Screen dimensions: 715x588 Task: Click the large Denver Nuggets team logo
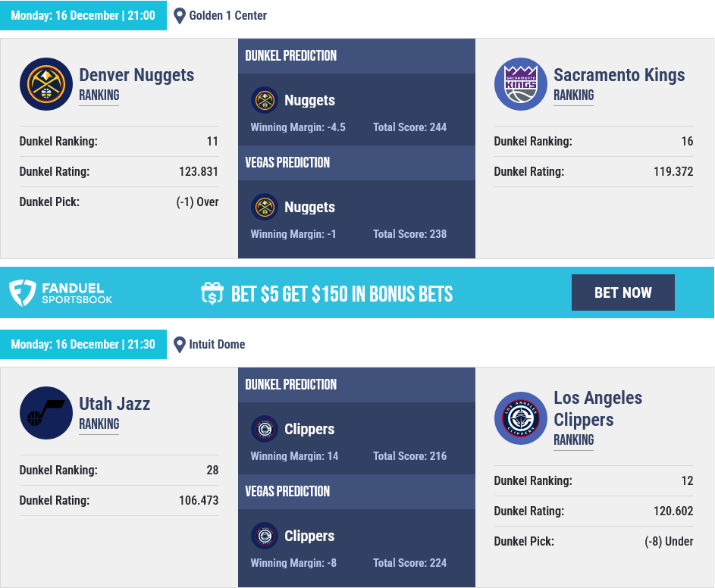(x=46, y=84)
